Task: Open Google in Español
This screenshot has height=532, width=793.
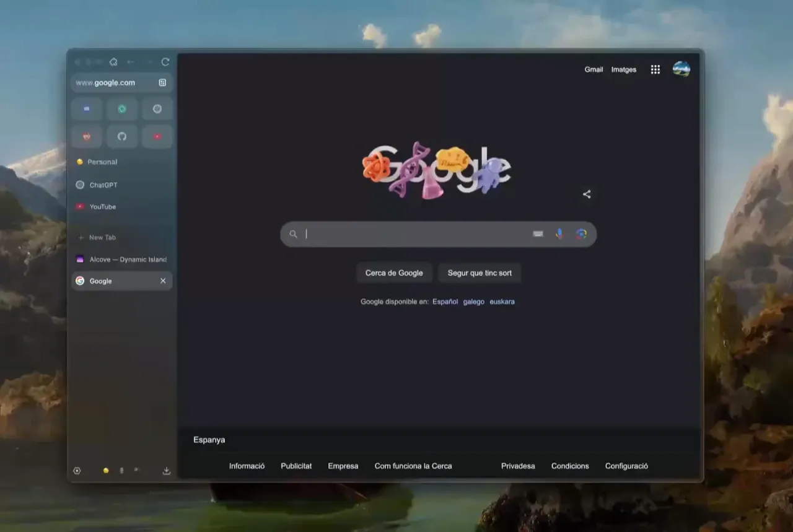Action: (445, 302)
